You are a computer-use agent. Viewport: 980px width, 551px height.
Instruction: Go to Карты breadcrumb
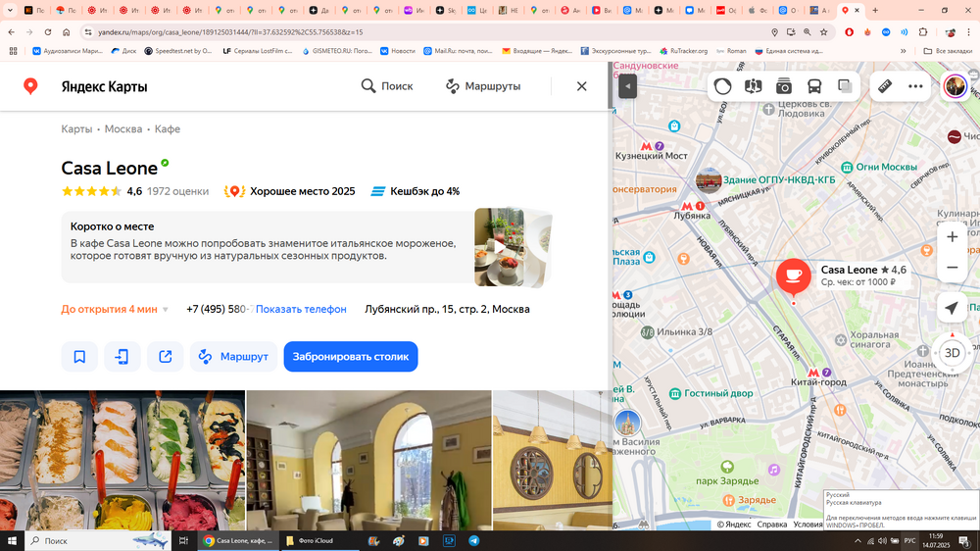[x=76, y=128]
